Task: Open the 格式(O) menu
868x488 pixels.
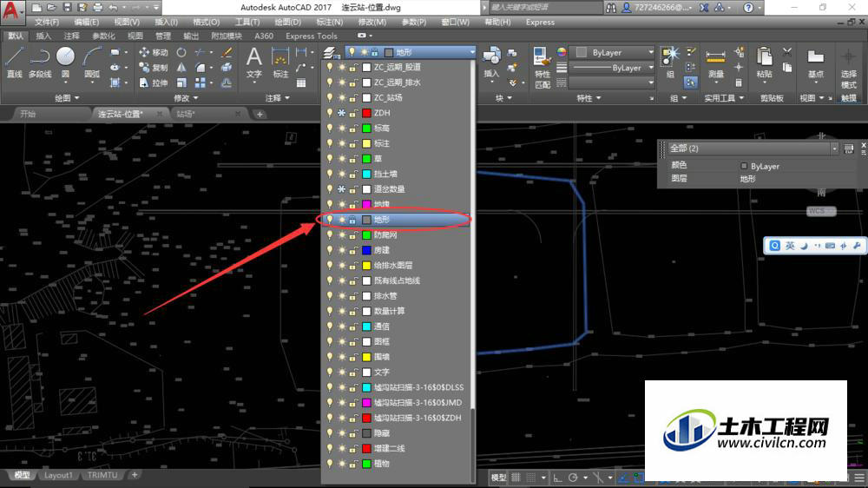Action: click(x=206, y=23)
